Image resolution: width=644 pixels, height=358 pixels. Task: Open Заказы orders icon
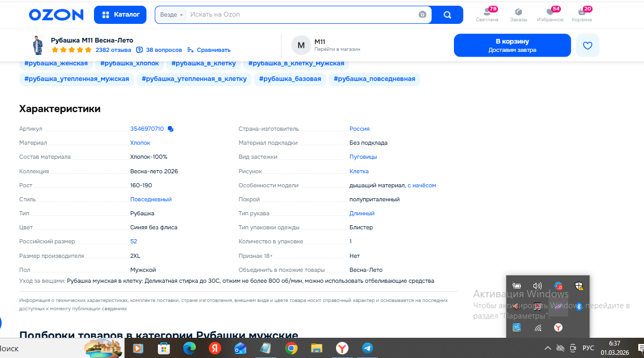tap(518, 15)
